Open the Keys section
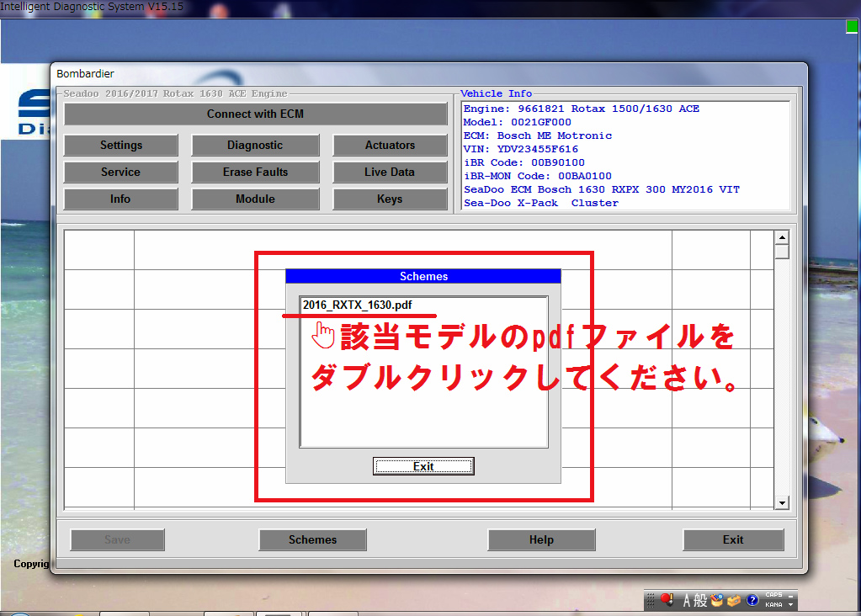 [390, 199]
